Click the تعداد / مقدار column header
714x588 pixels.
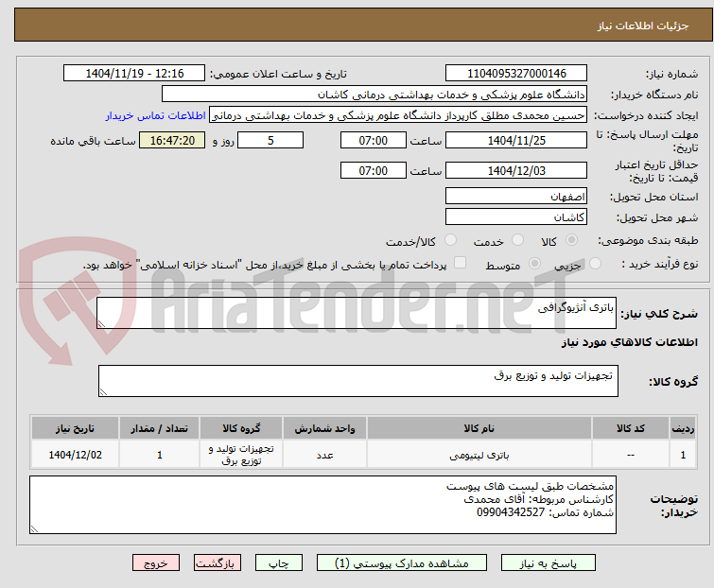pos(160,428)
